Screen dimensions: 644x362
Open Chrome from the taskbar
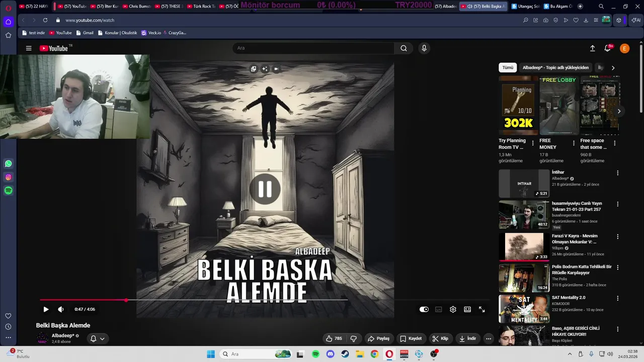(374, 354)
